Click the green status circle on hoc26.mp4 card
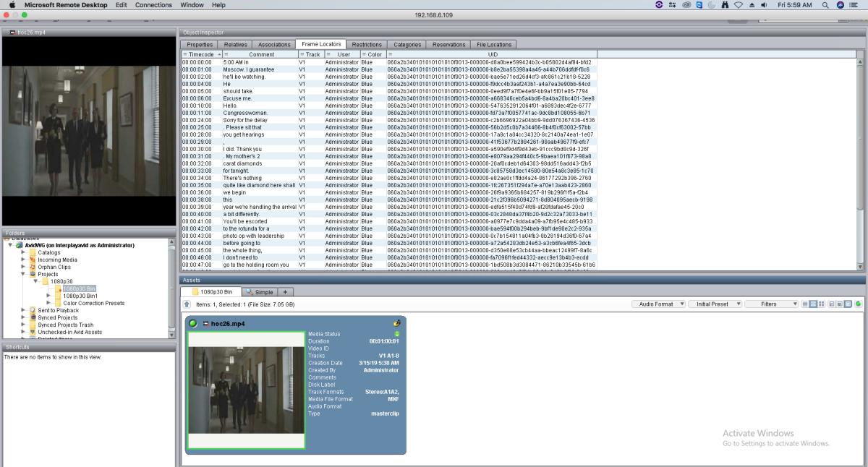This screenshot has width=868, height=467. coord(193,323)
